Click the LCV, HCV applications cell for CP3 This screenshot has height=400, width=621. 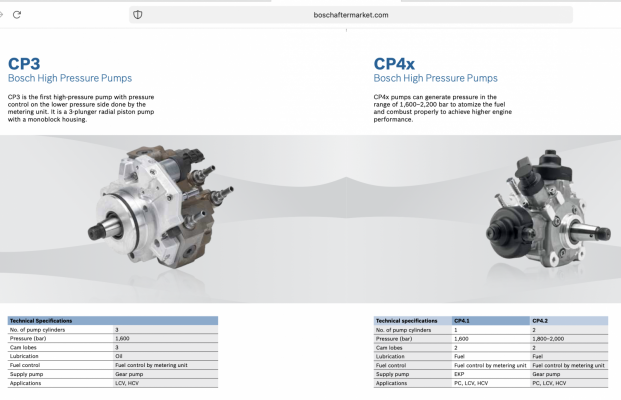pyautogui.click(x=166, y=383)
